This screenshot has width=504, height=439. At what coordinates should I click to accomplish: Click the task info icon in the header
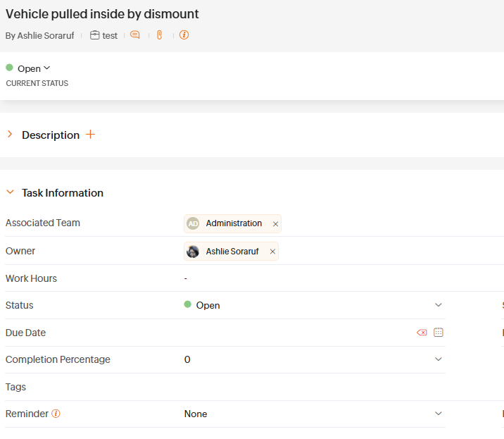click(x=184, y=35)
